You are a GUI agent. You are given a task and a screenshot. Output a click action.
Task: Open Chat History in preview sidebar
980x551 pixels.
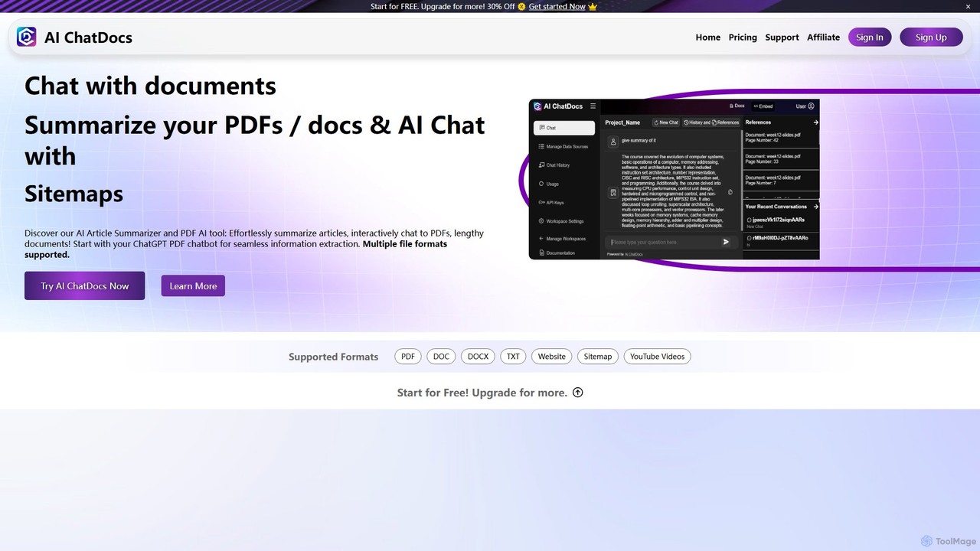(554, 165)
